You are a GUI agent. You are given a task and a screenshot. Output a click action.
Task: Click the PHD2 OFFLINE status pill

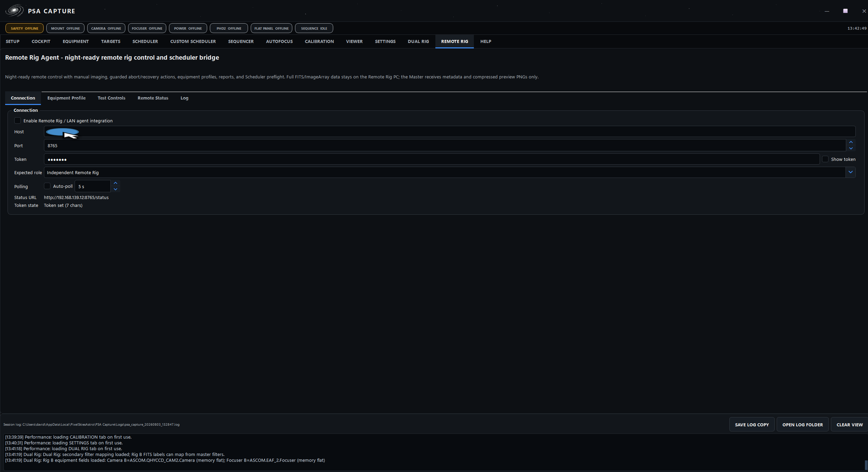(x=229, y=28)
